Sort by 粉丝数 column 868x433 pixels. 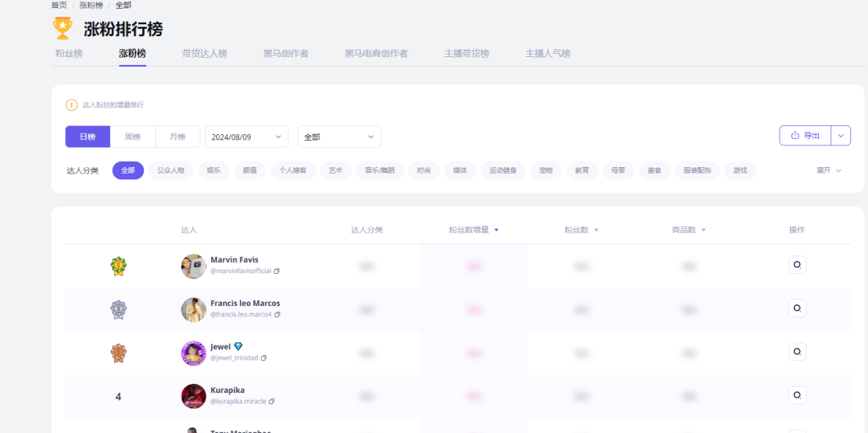click(581, 230)
